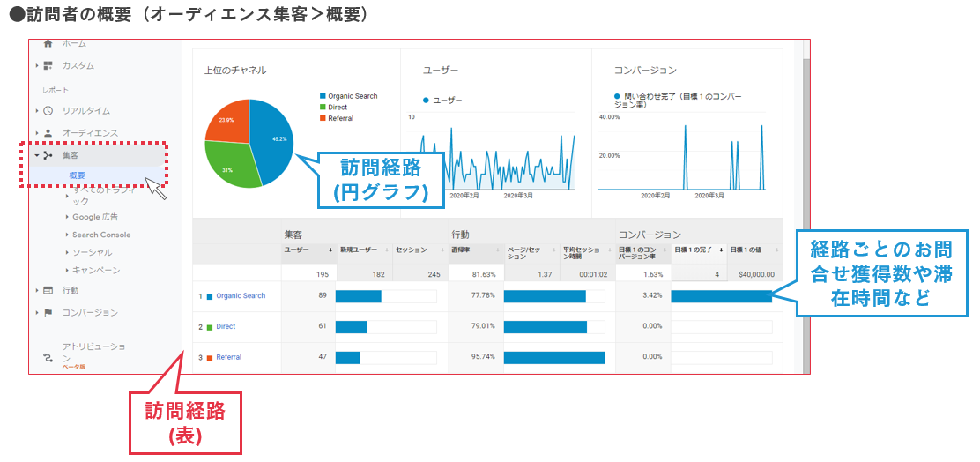The image size is (980, 462).
Task: Sort by 目標1のコンバージョン率 column
Action: tap(643, 252)
